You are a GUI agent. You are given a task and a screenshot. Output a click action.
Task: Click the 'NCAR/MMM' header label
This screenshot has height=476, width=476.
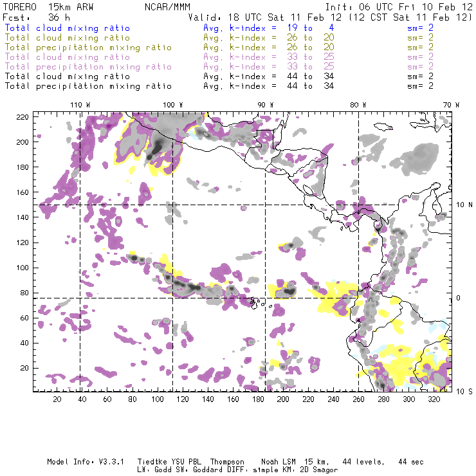(167, 6)
